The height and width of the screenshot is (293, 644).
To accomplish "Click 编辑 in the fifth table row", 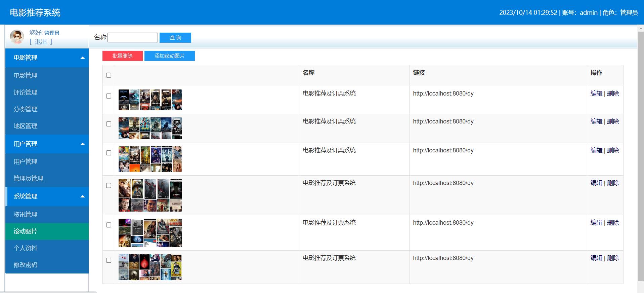I will pos(596,223).
